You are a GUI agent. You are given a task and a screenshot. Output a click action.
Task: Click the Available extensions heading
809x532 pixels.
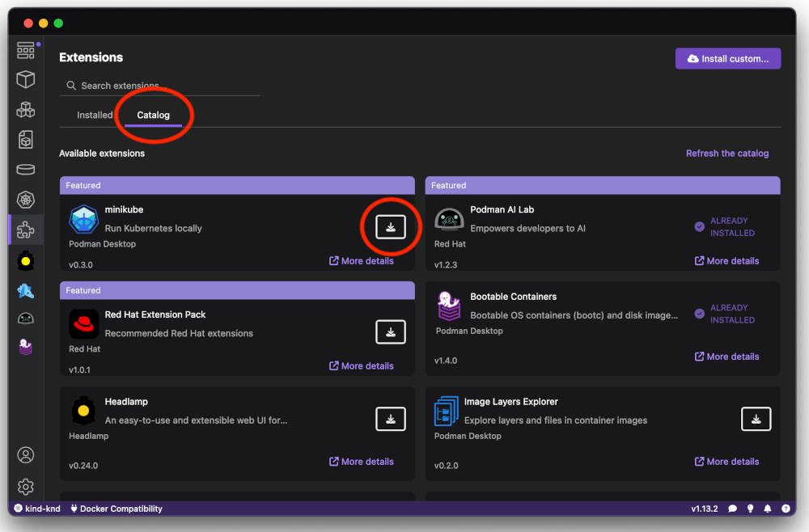(x=102, y=153)
